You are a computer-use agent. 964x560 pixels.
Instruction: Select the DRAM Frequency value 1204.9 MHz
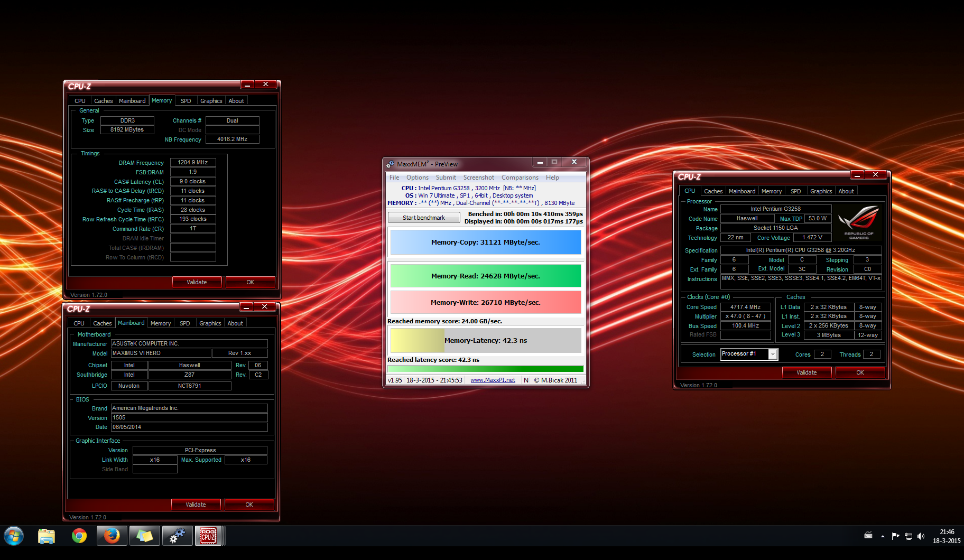tap(193, 163)
